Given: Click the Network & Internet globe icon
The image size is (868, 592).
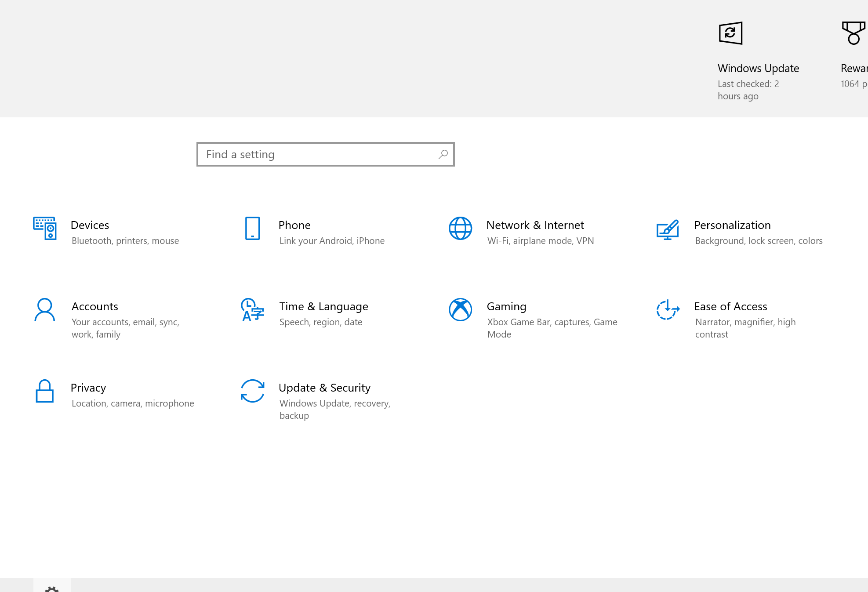Looking at the screenshot, I should (460, 228).
